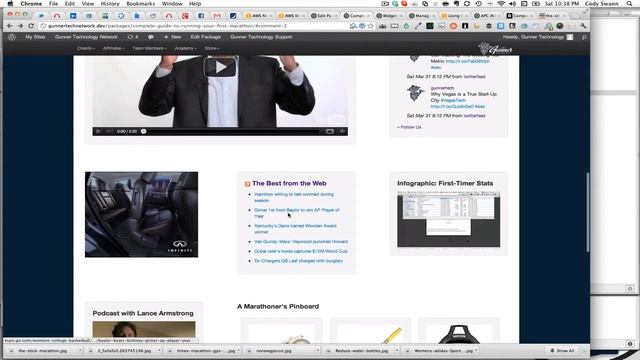Screen dimensions: 640x360
Task: Switch to the APC browser tab
Action: click(488, 16)
